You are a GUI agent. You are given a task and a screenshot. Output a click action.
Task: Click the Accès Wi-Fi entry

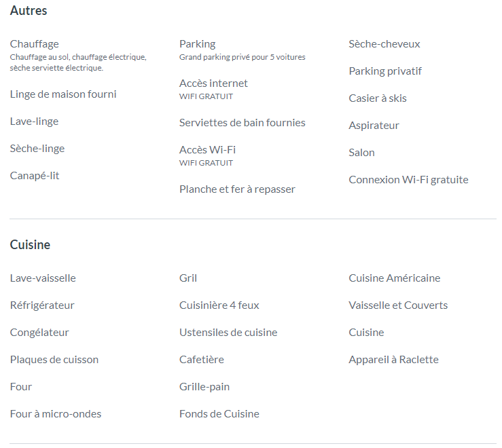(x=207, y=150)
